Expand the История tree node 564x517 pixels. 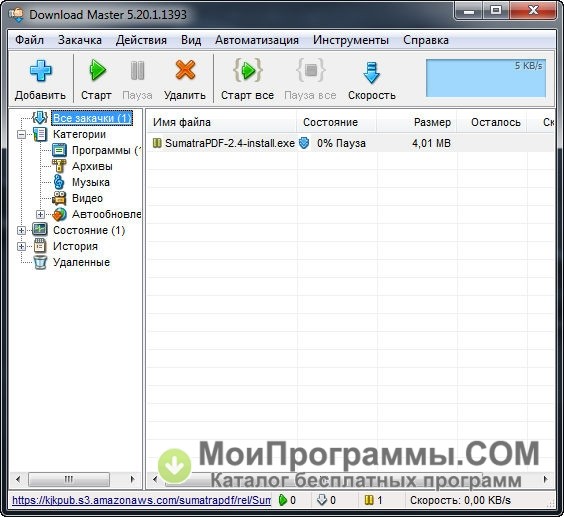(x=22, y=246)
